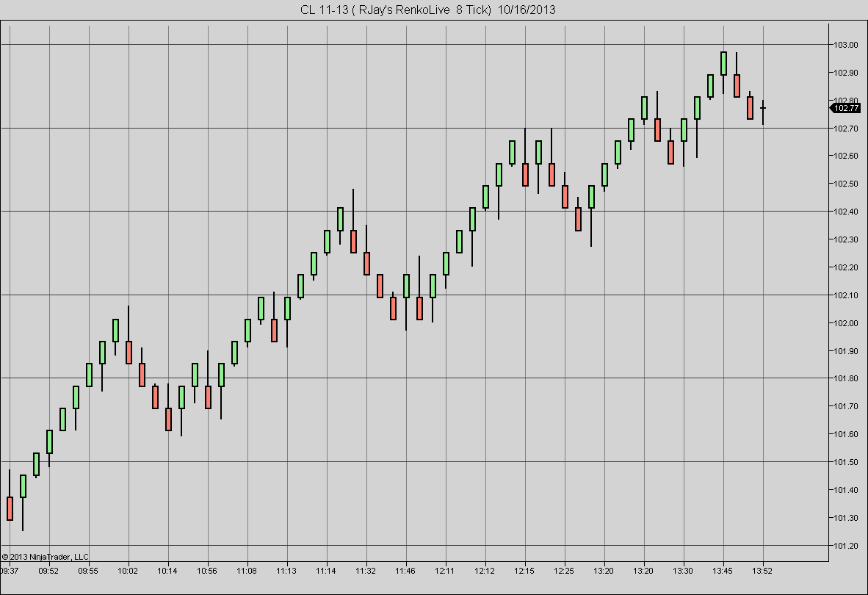The width and height of the screenshot is (868, 595).
Task: Click the 101.40 price axis label
Action: (846, 490)
